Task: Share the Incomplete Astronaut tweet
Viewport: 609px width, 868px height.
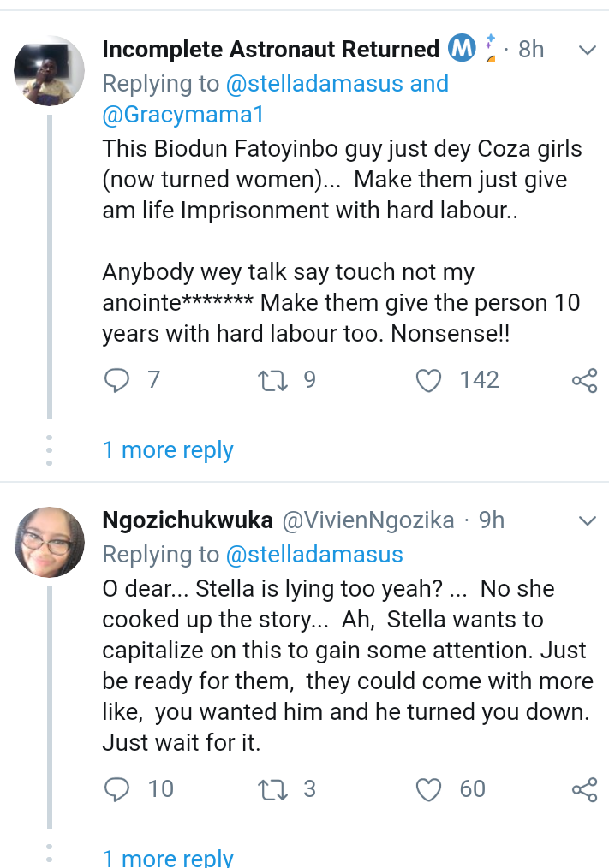Action: click(584, 381)
